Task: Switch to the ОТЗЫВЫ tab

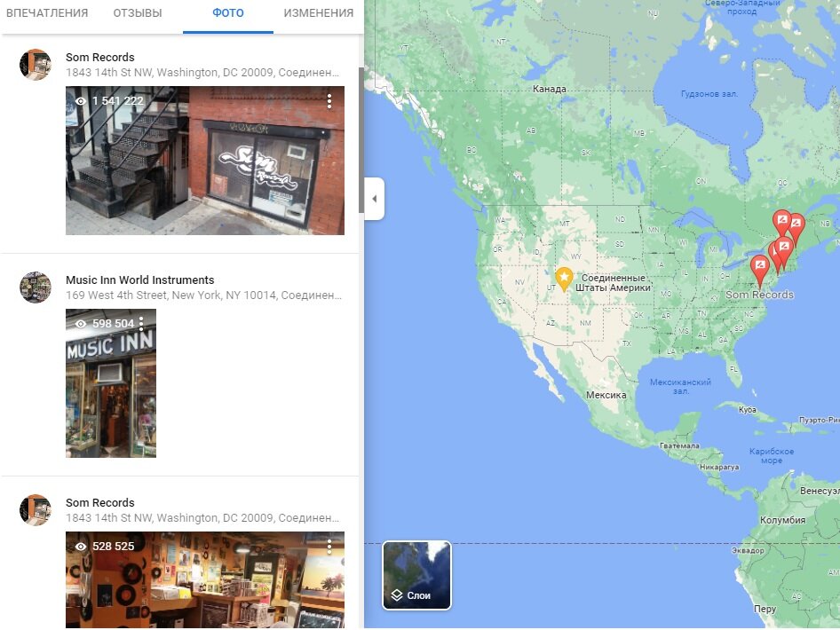Action: point(137,12)
